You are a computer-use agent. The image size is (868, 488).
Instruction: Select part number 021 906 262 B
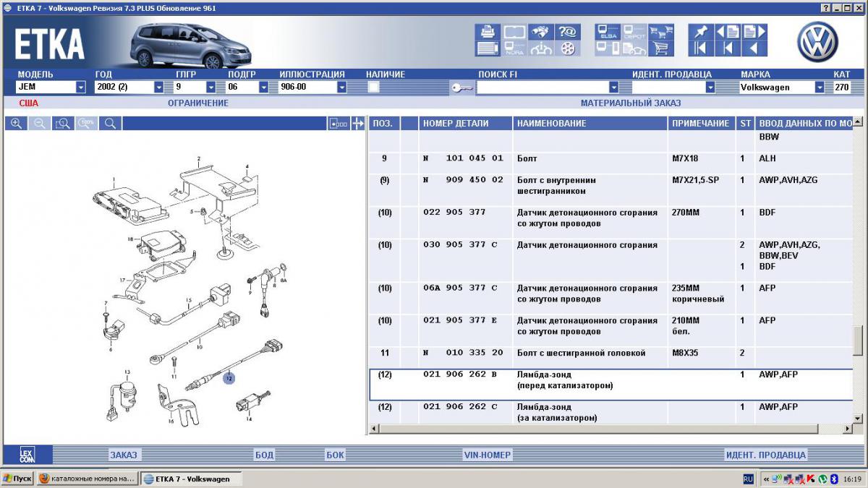point(460,375)
